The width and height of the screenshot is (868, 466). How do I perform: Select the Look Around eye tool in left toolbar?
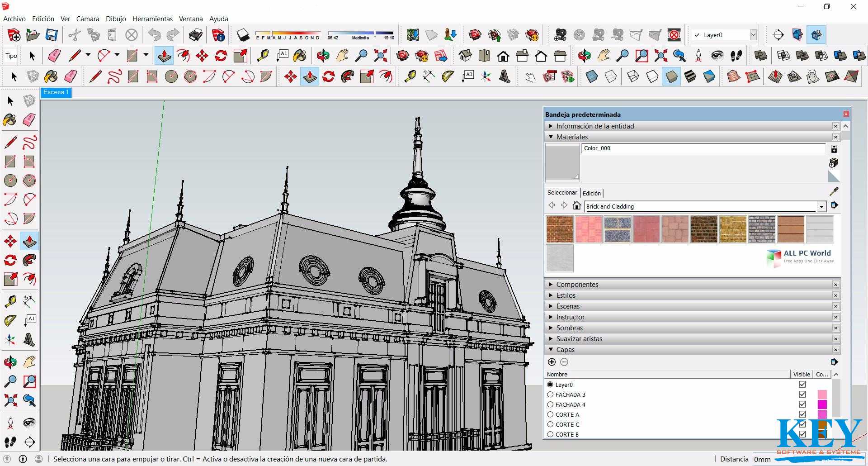(x=29, y=423)
